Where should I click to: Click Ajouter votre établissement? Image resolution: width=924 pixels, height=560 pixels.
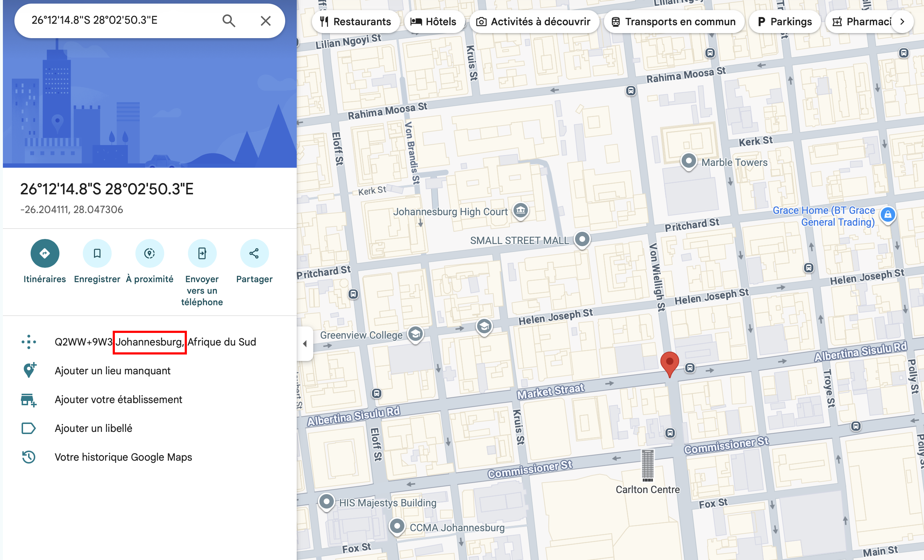[118, 399]
